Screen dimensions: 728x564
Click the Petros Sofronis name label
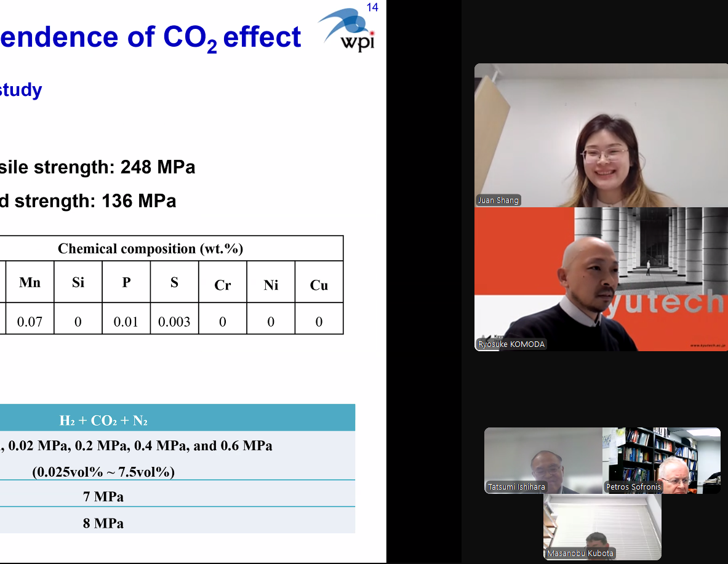coord(633,487)
